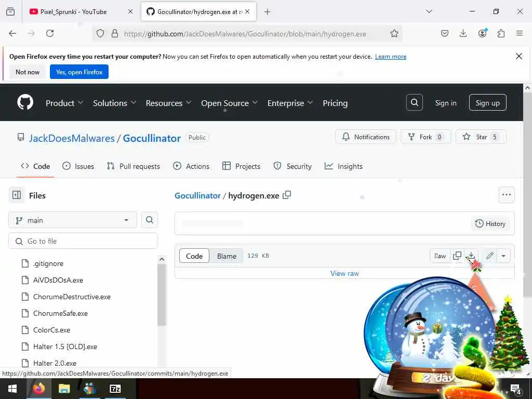Click Yes, open Firefox button

(79, 72)
